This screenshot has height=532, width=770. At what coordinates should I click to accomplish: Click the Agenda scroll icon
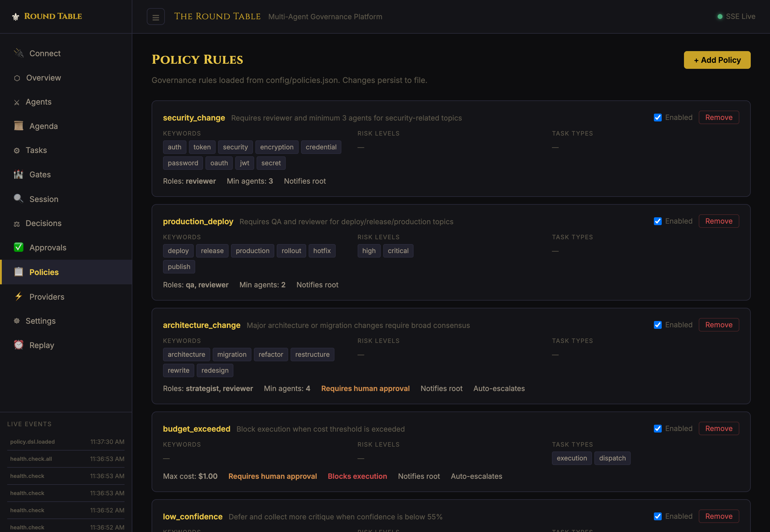click(19, 126)
